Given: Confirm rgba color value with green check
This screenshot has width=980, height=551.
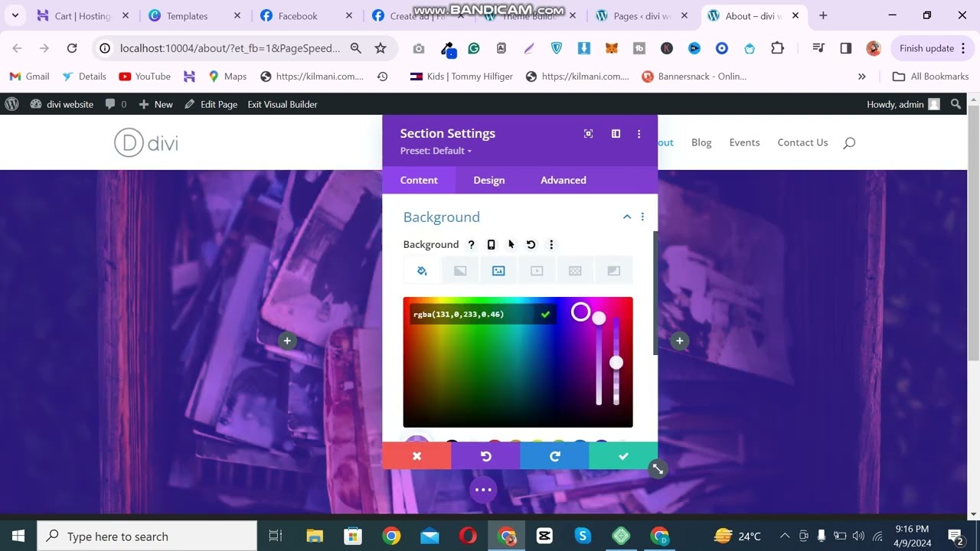Looking at the screenshot, I should [x=545, y=315].
